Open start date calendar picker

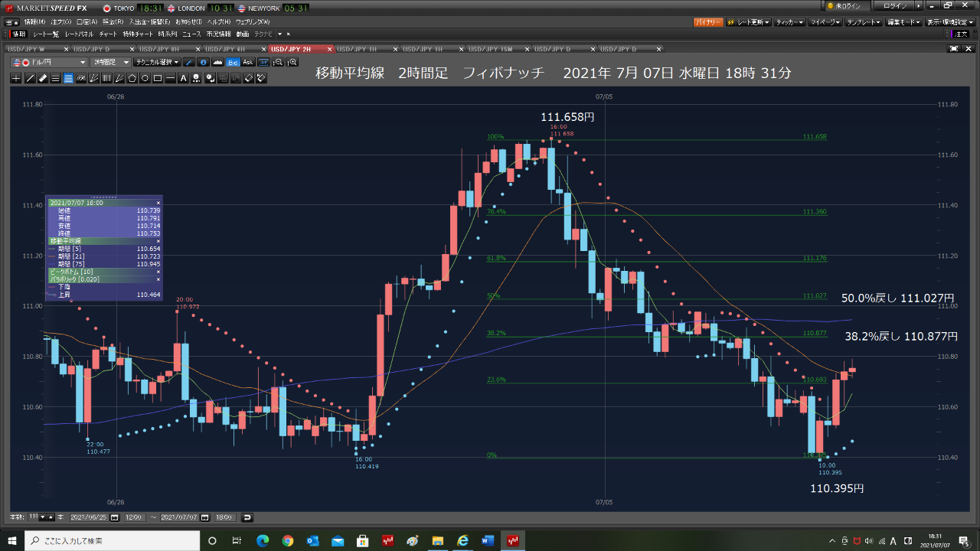click(x=115, y=517)
